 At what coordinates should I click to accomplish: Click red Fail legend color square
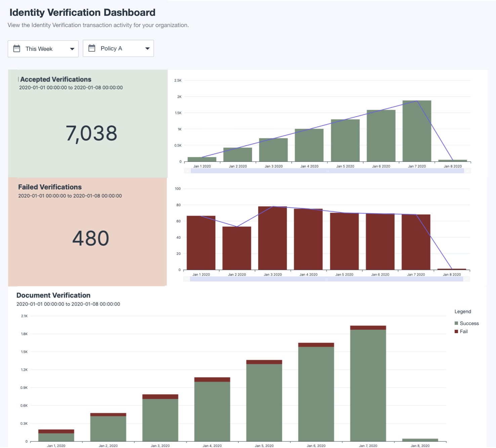[456, 331]
